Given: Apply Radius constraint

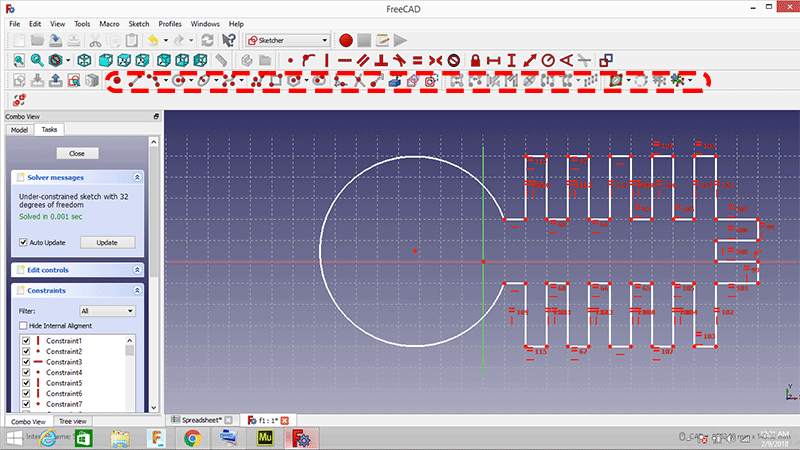Looking at the screenshot, I should (x=548, y=61).
